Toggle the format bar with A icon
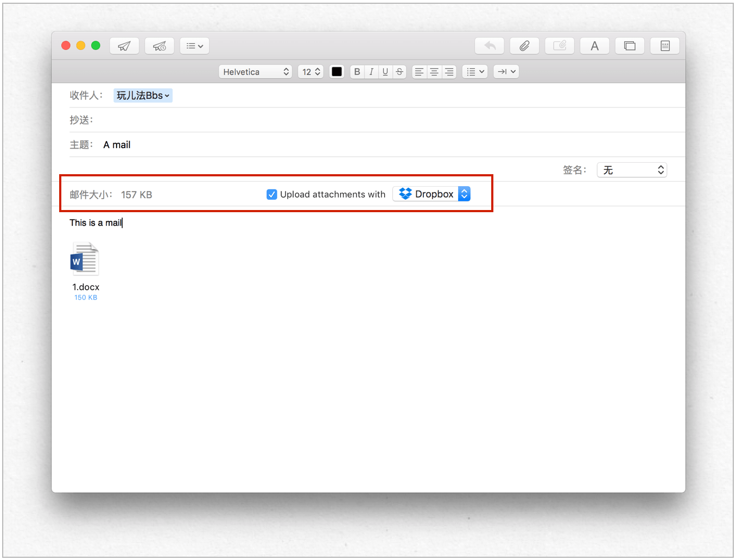 [595, 46]
